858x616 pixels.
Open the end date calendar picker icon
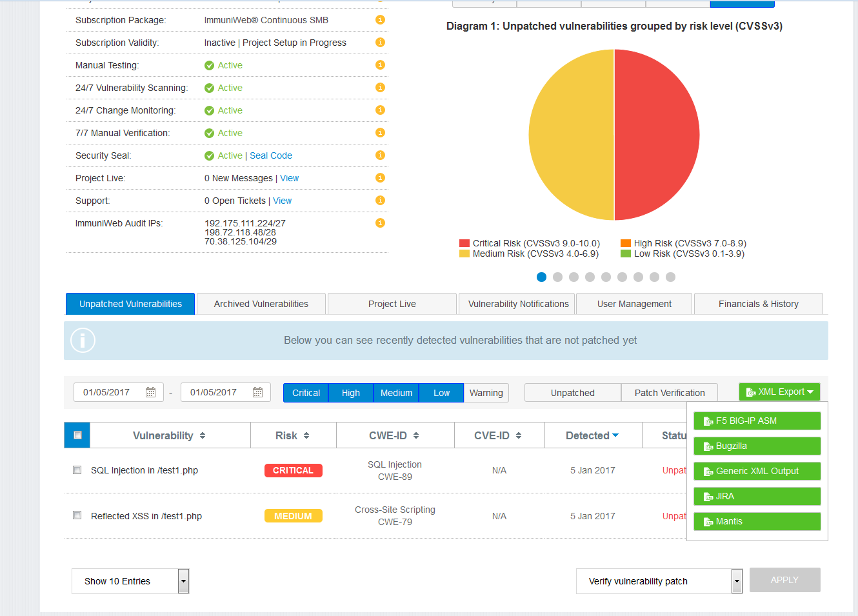(258, 392)
